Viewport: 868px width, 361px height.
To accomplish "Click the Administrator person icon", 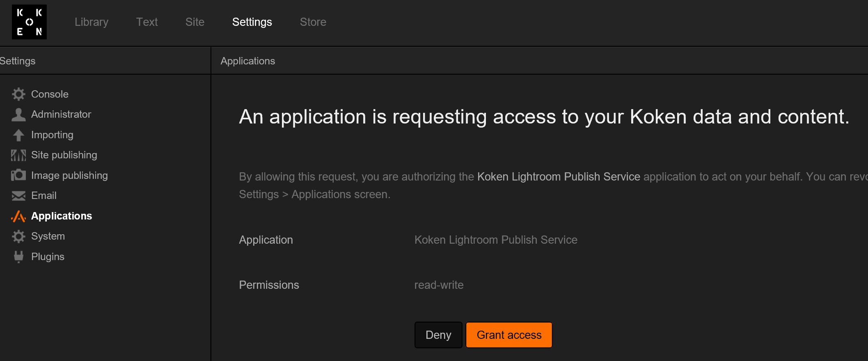I will point(18,114).
